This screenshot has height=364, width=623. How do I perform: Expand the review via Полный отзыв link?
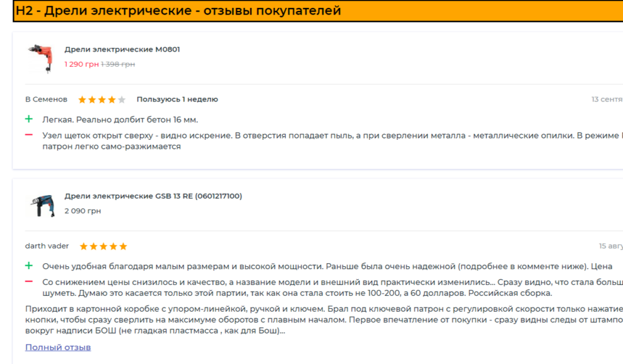[58, 347]
